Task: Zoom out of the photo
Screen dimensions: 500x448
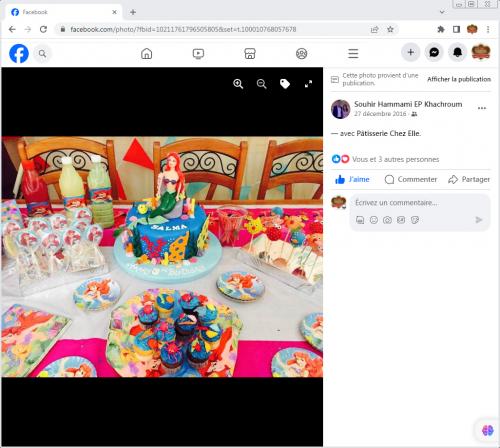Action: pos(262,84)
